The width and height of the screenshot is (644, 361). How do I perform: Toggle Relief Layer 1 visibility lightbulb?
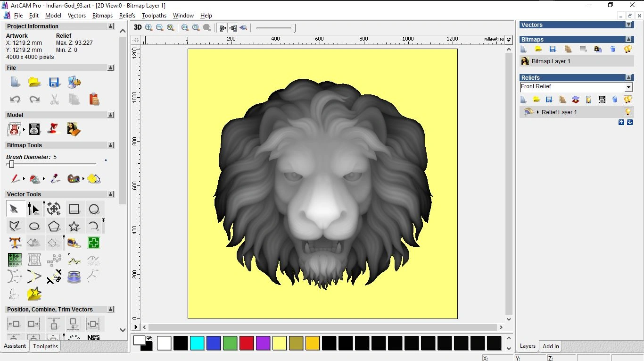click(627, 112)
